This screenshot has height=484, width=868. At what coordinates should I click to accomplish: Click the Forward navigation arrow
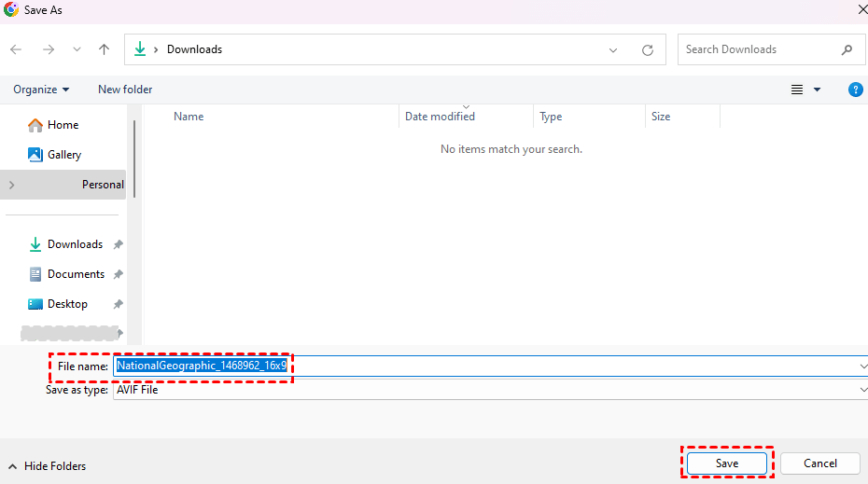point(49,49)
